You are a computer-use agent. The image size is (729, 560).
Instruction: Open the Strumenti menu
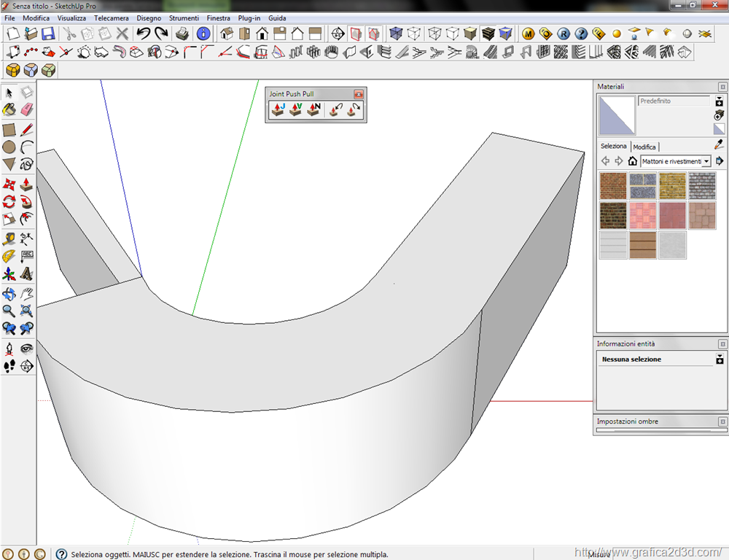pyautogui.click(x=184, y=17)
